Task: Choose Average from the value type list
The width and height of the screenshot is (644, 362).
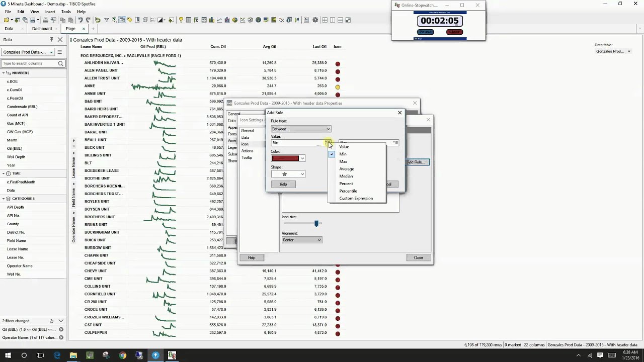Action: 357,169
